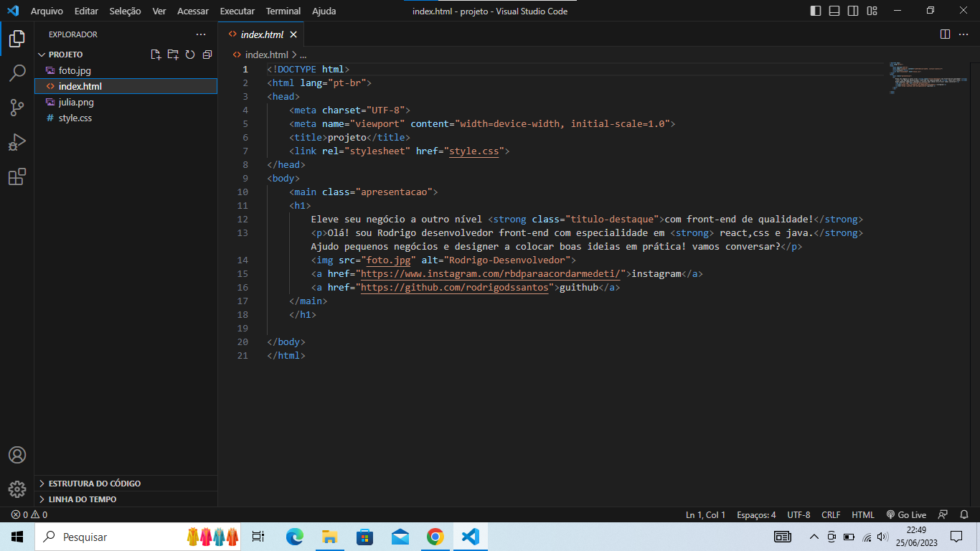Click errors and warnings status indicator

29,514
